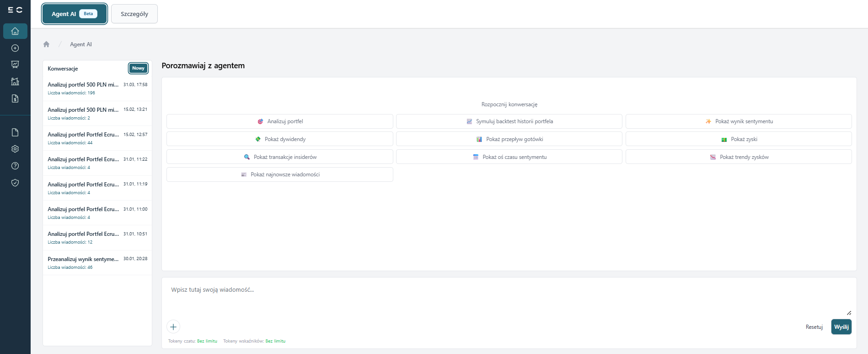
Task: Open conversation dated 31.03, 17:58
Action: [x=97, y=88]
